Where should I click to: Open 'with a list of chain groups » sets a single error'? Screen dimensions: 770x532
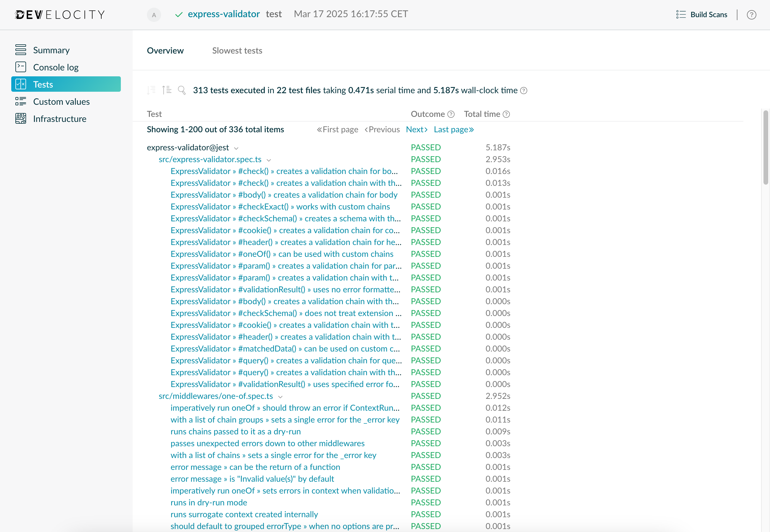[x=285, y=420]
